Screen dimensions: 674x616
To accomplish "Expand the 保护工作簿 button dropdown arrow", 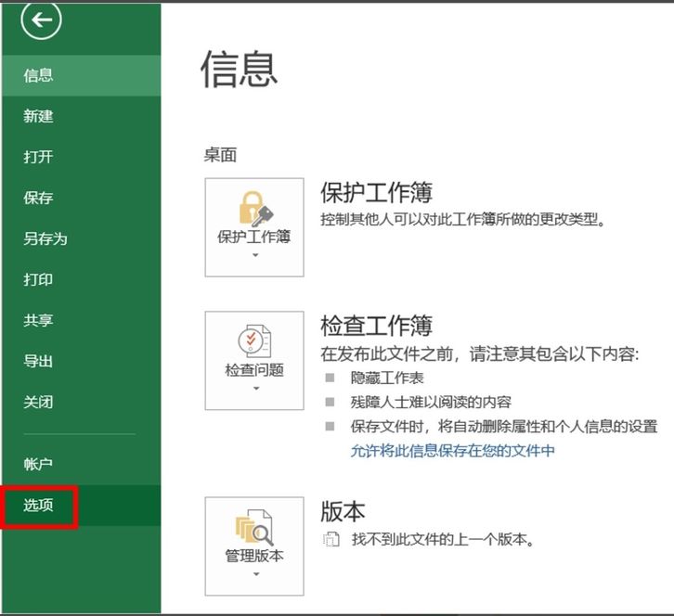I will 255,255.
